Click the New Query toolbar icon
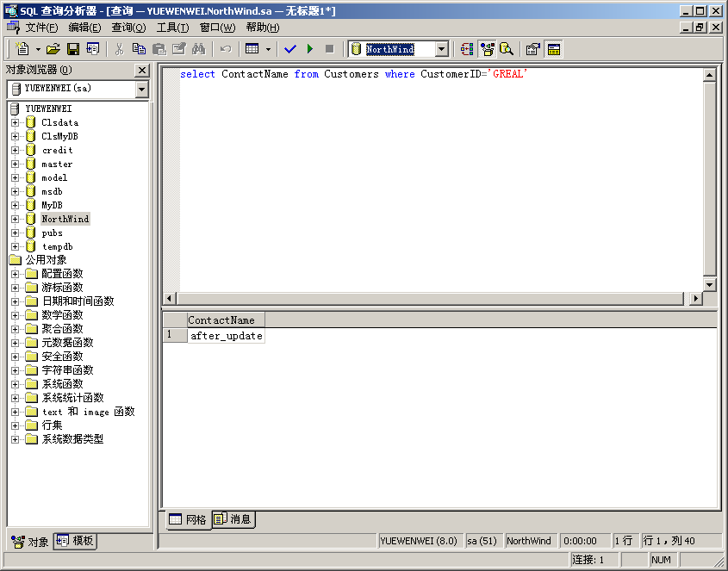This screenshot has height=571, width=728. [22, 49]
